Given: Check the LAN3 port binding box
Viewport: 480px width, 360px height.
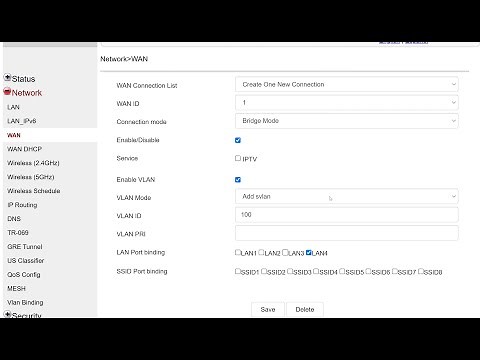Looking at the screenshot, I should click(285, 252).
